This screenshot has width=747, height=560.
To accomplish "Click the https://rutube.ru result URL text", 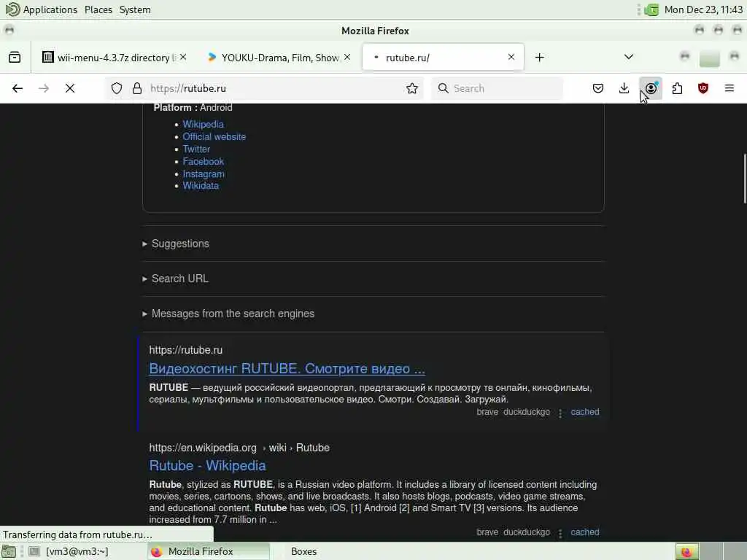I will point(186,350).
